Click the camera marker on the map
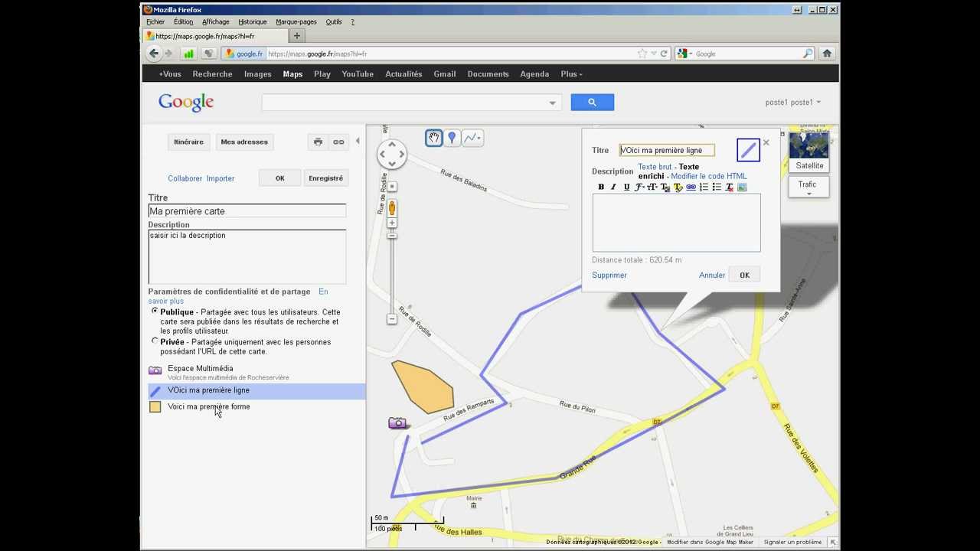 [x=397, y=422]
